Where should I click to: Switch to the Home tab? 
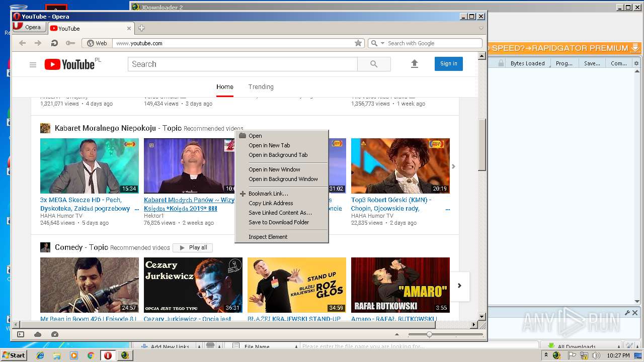tap(225, 86)
